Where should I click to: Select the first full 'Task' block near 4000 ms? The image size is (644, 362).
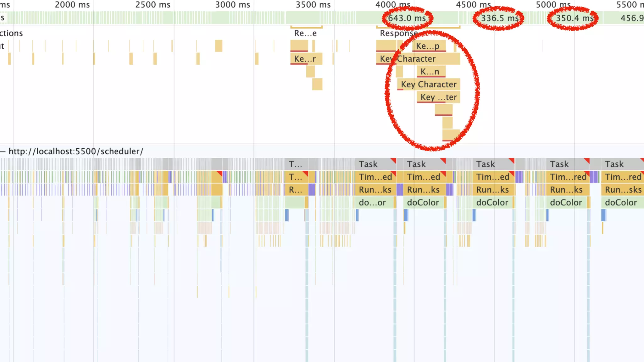[x=375, y=164]
